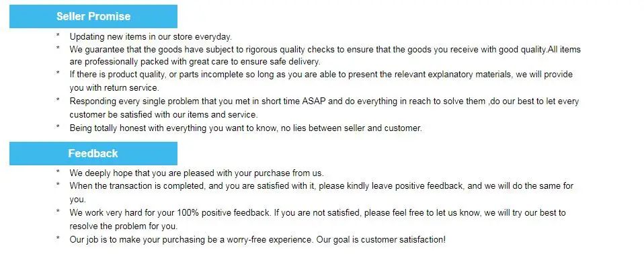The image size is (644, 254).
Task: Click the 'Responding every single problem' line
Action: (324, 101)
